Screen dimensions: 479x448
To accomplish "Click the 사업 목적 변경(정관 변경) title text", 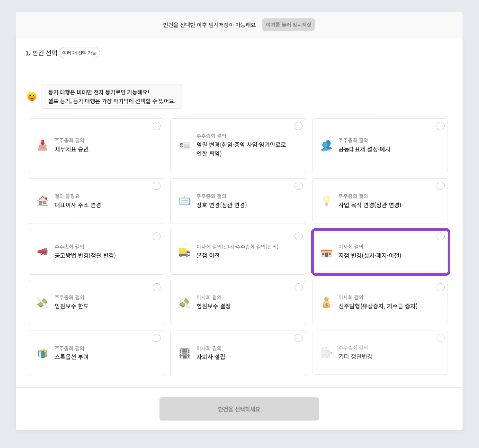I will tap(370, 205).
